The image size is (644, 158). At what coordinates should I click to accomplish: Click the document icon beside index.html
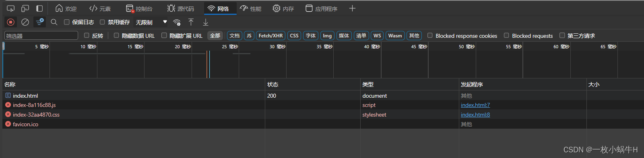click(8, 96)
